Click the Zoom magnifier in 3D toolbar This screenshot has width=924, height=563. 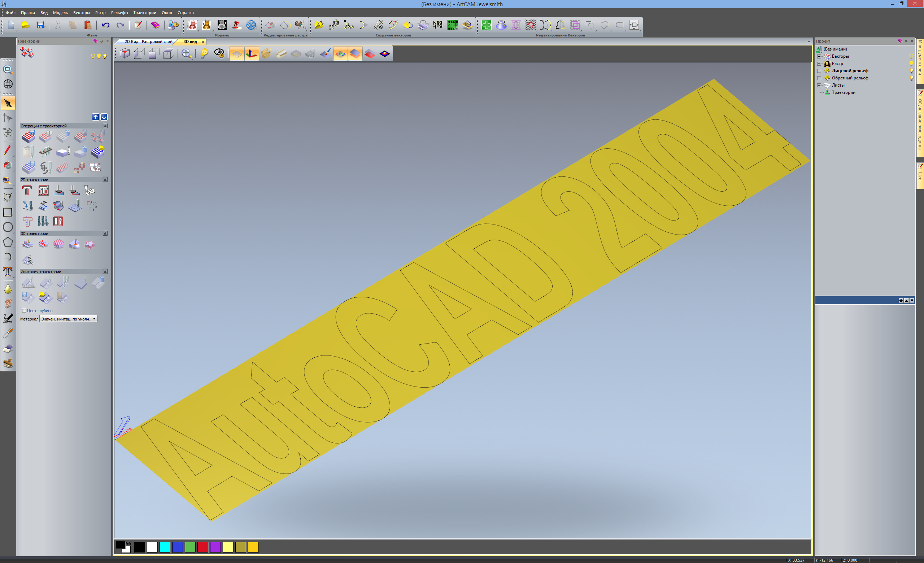coord(186,54)
